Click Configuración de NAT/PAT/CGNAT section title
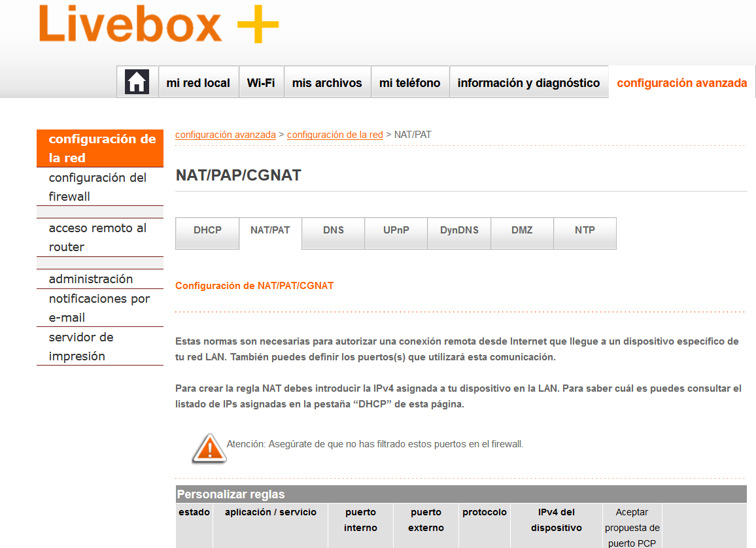This screenshot has width=756, height=548. click(254, 286)
